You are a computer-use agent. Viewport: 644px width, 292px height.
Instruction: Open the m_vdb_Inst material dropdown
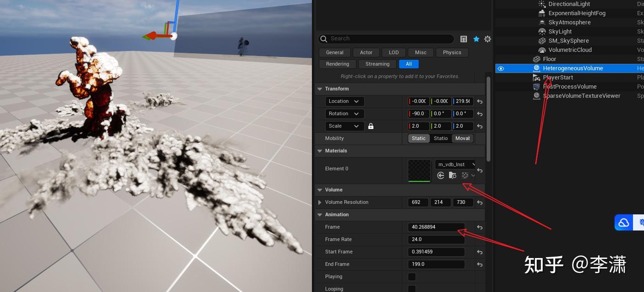pos(455,164)
